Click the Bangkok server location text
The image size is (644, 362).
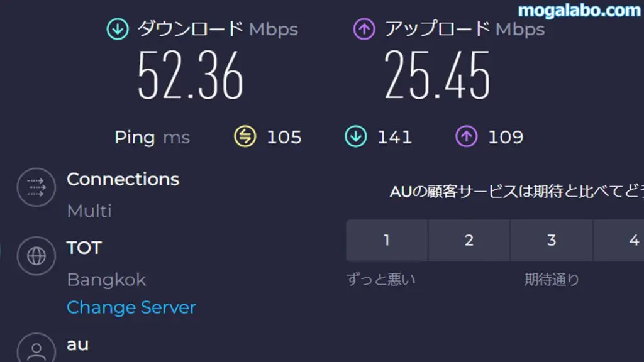(106, 279)
